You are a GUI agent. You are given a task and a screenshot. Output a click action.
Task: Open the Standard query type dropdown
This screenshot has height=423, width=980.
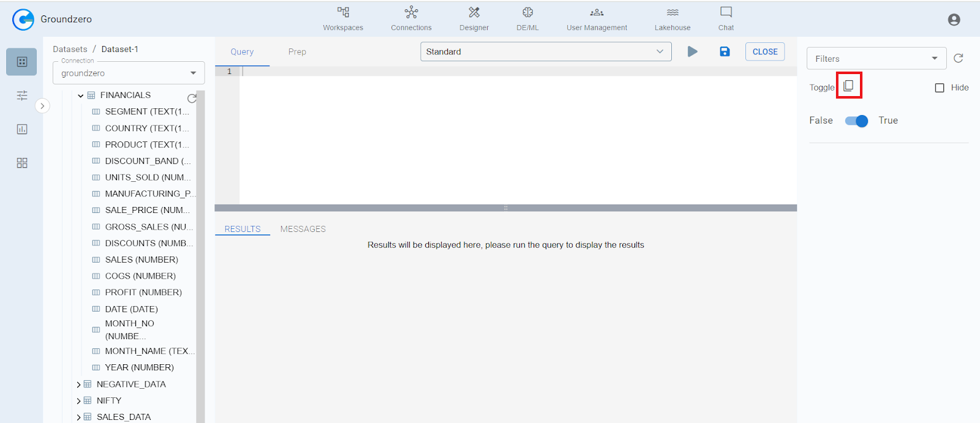545,51
